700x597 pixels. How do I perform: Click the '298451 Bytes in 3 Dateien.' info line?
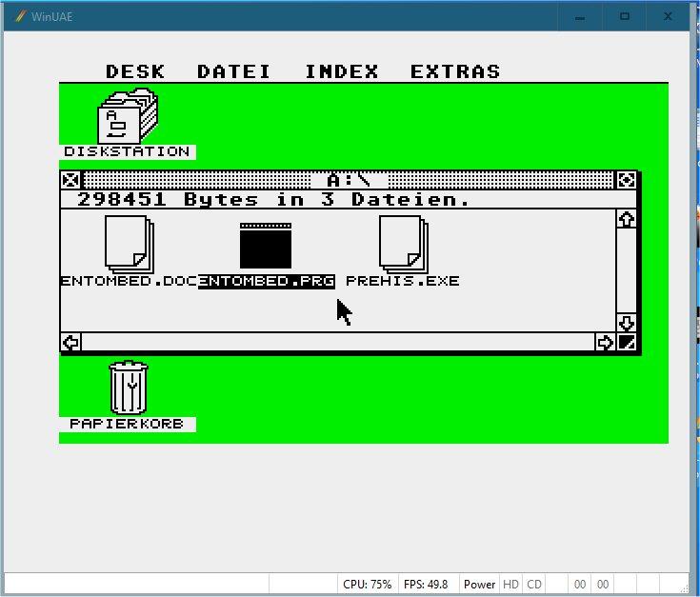[x=273, y=199]
